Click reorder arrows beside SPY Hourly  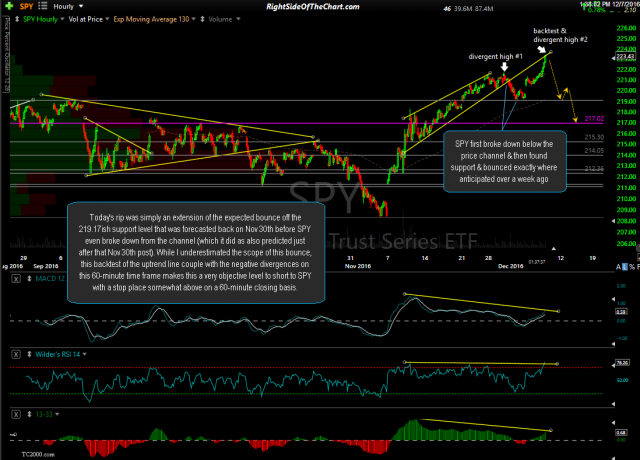pyautogui.click(x=17, y=19)
